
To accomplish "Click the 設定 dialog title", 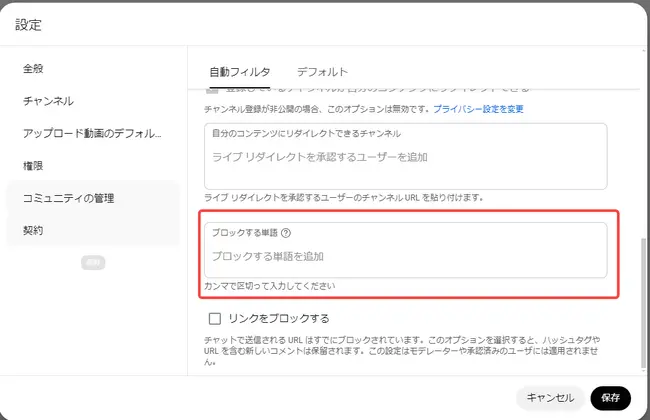I will pyautogui.click(x=28, y=24).
